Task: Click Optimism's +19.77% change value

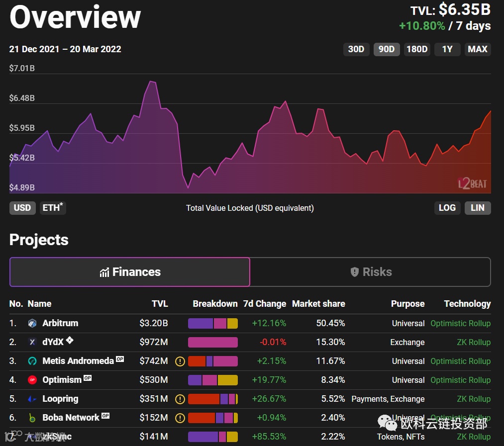Action: (x=269, y=380)
